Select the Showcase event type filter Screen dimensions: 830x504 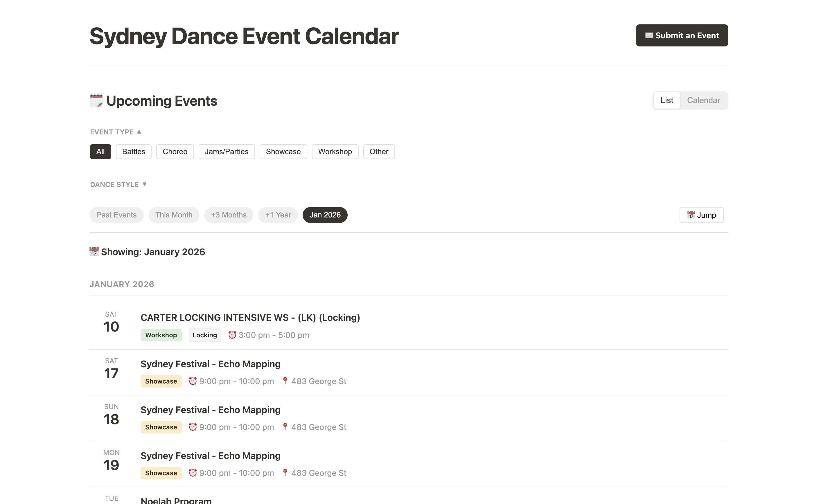(283, 152)
